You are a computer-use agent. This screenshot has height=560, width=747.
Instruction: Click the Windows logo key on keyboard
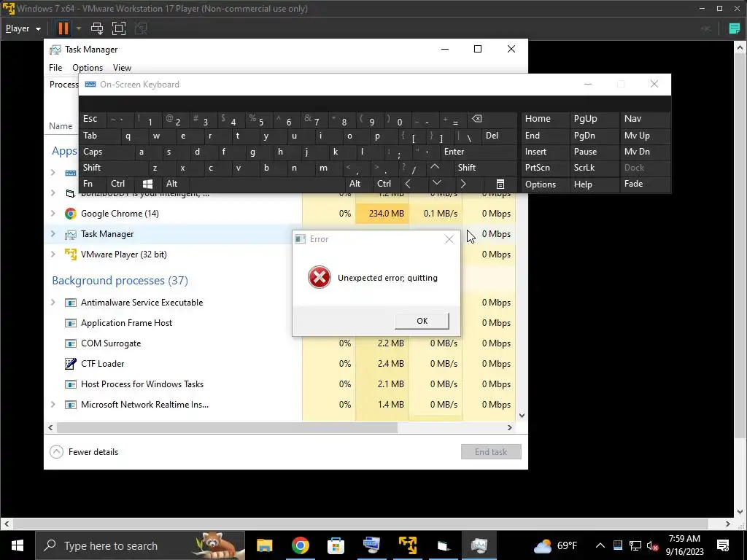(147, 184)
